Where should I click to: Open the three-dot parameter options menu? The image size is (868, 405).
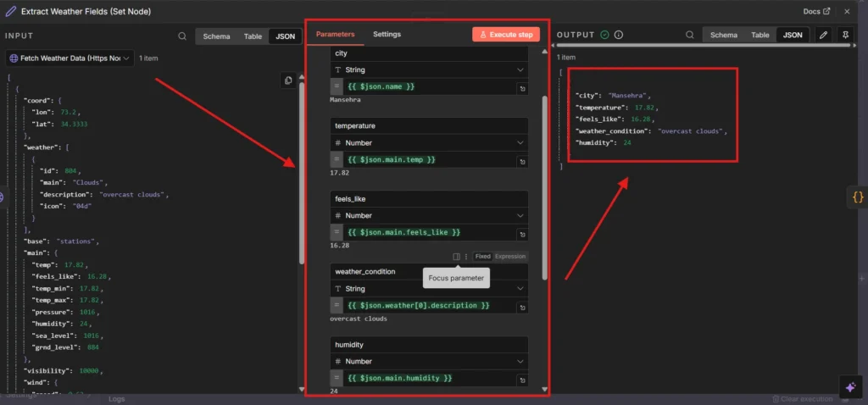tap(466, 256)
